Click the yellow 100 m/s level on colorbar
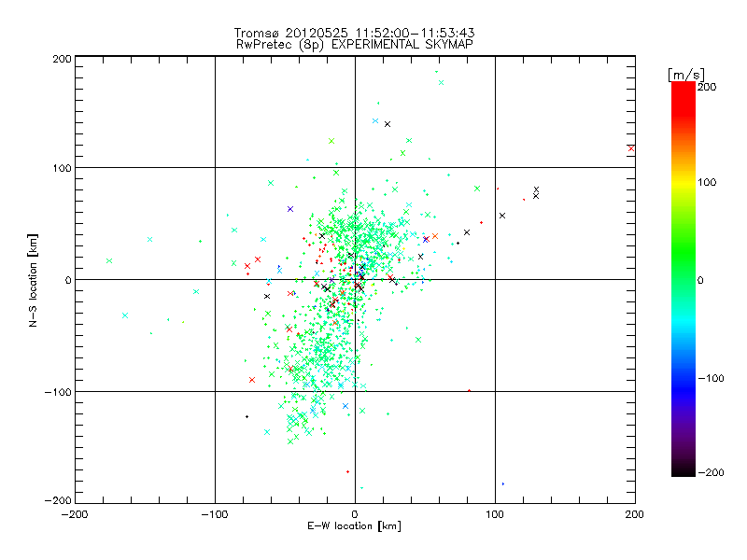This screenshot has width=747, height=560. [x=684, y=182]
